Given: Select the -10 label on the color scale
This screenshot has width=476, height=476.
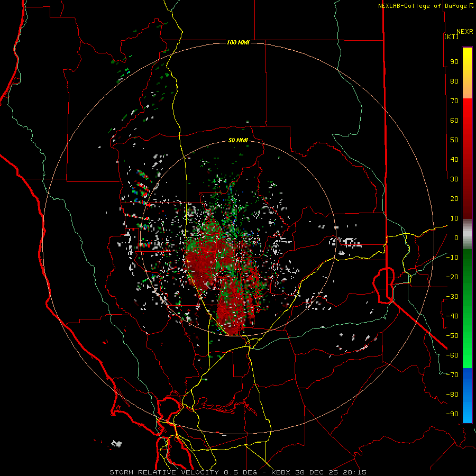Looking at the screenshot, I should [x=452, y=258].
